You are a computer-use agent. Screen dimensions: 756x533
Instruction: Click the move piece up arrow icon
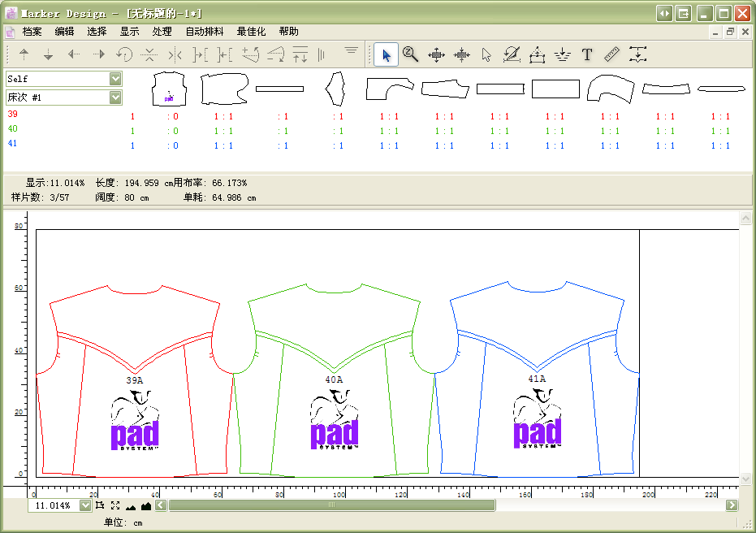click(x=24, y=54)
